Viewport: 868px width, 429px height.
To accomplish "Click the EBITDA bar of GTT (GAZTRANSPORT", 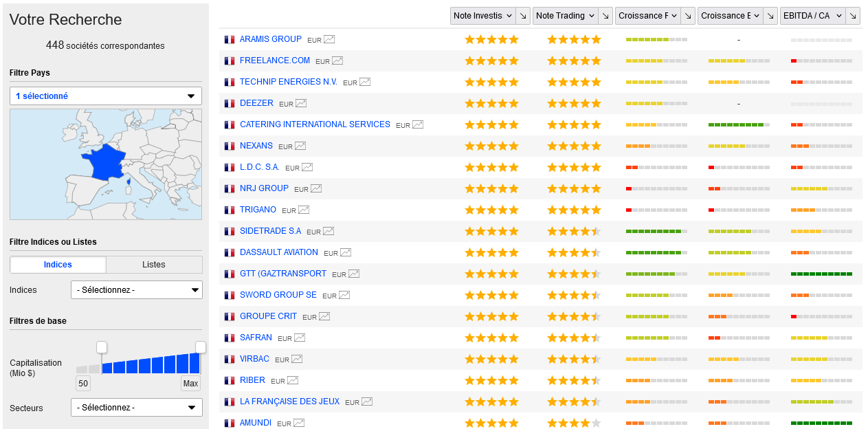I will pyautogui.click(x=821, y=274).
